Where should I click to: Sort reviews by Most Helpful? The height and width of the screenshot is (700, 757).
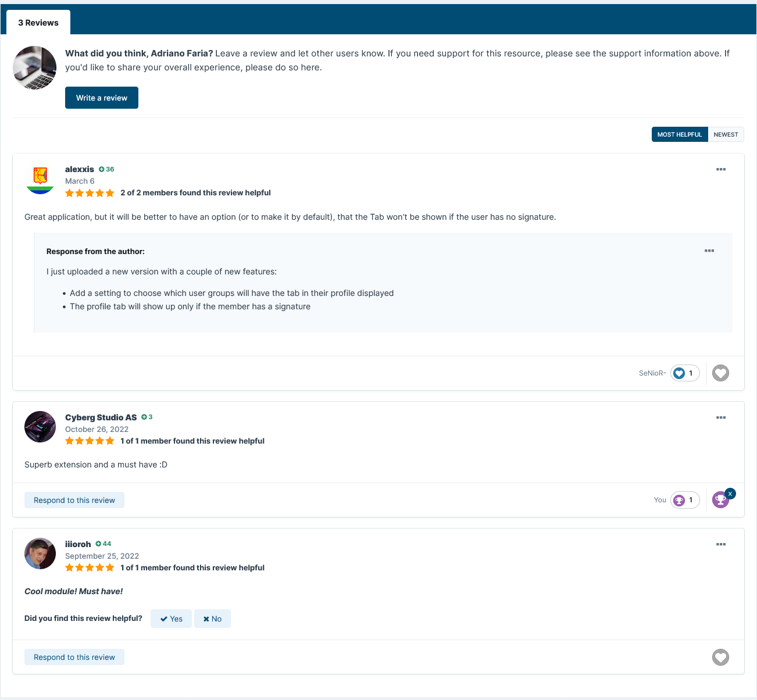click(x=679, y=134)
